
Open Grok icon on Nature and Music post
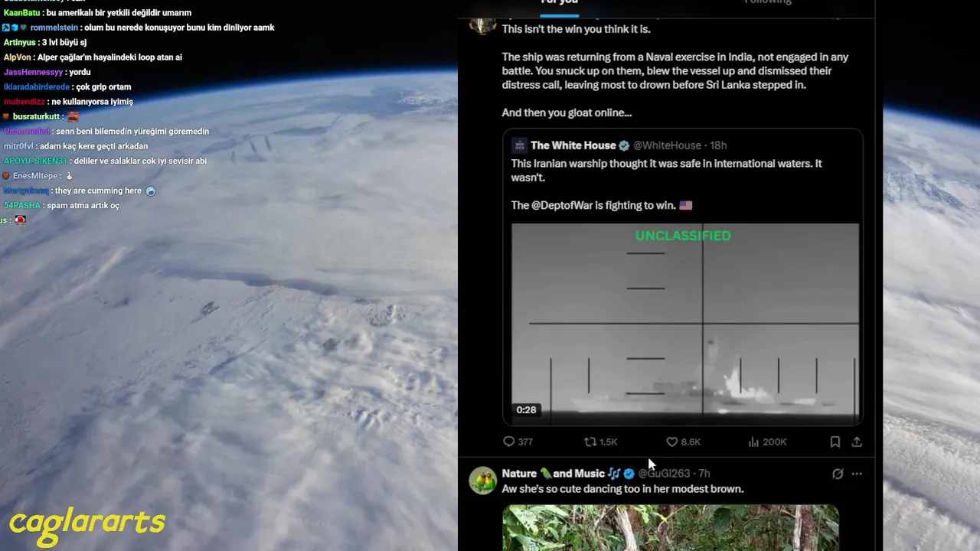(x=838, y=474)
